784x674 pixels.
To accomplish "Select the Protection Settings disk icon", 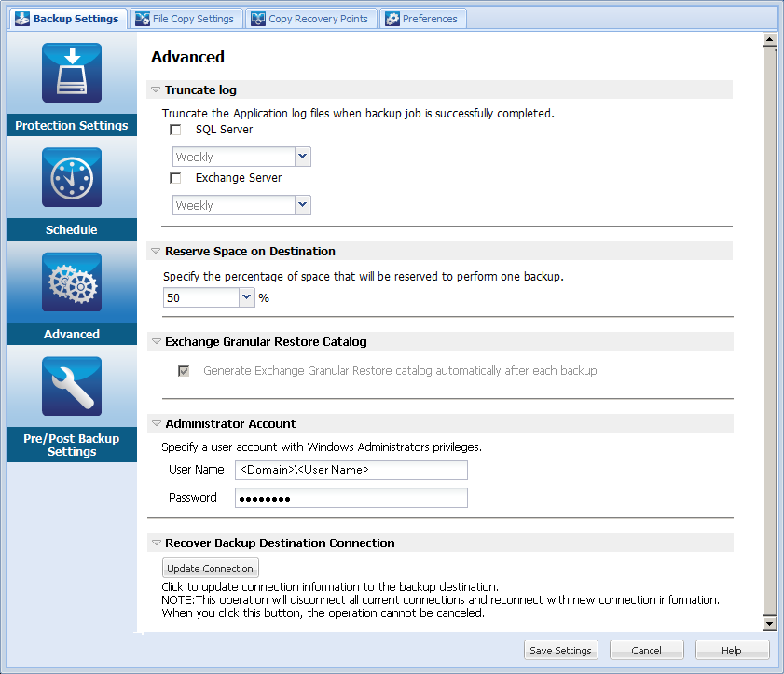I will coord(71,72).
